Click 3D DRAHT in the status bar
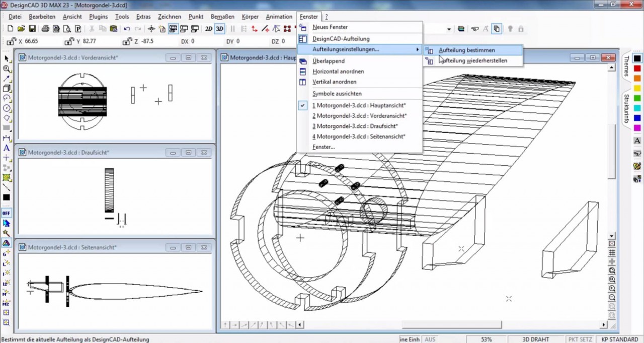Screen dimensions: 644x343 [535, 339]
